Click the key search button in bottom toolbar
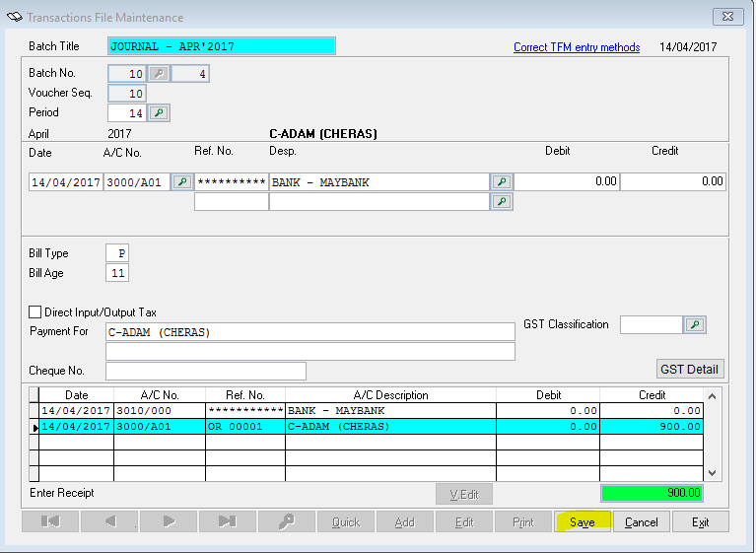 pyautogui.click(x=287, y=521)
